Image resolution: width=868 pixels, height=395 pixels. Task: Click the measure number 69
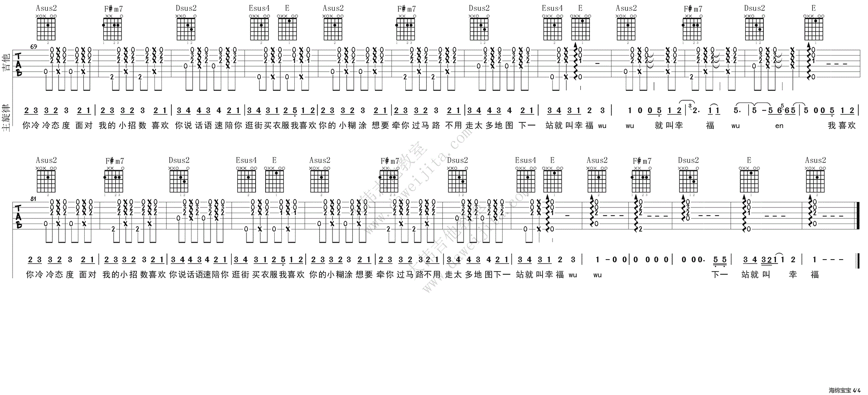click(33, 46)
